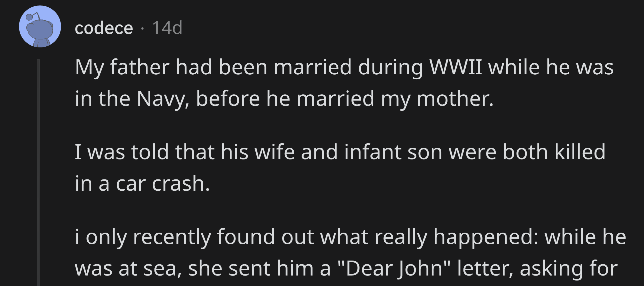
Task: Click the paragraph beginning 'I was told'
Action: coord(340,167)
